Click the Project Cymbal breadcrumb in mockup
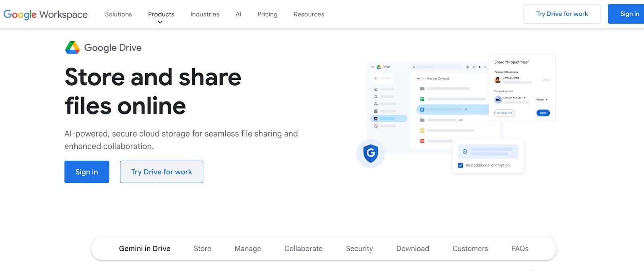The height and width of the screenshot is (271, 644). pyautogui.click(x=438, y=79)
